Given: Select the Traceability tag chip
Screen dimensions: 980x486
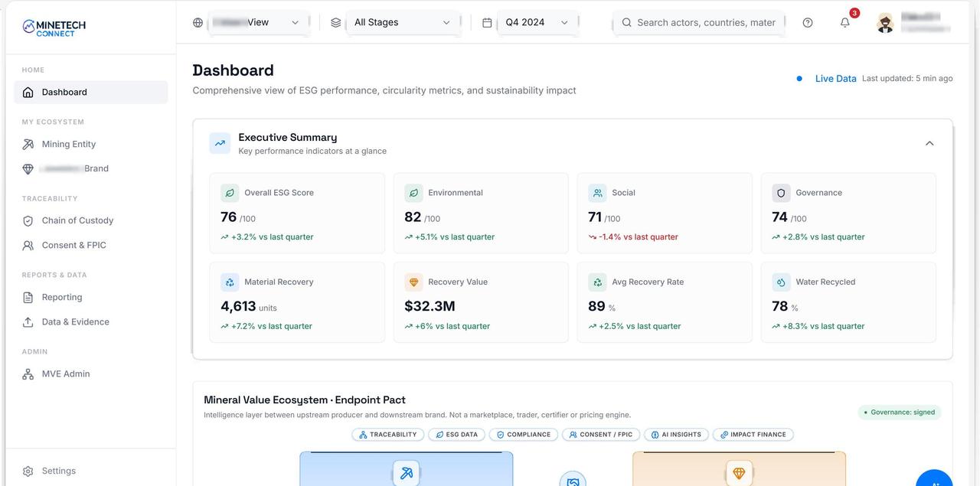Looking at the screenshot, I should coord(387,435).
